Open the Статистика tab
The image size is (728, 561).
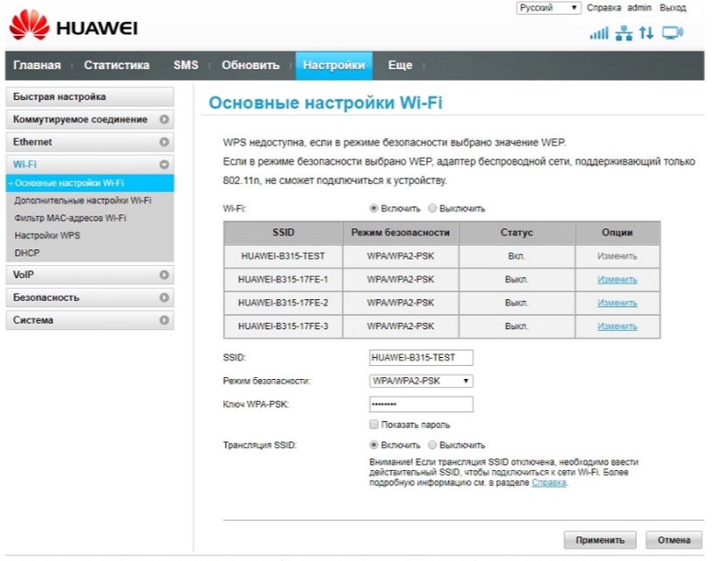tap(116, 65)
